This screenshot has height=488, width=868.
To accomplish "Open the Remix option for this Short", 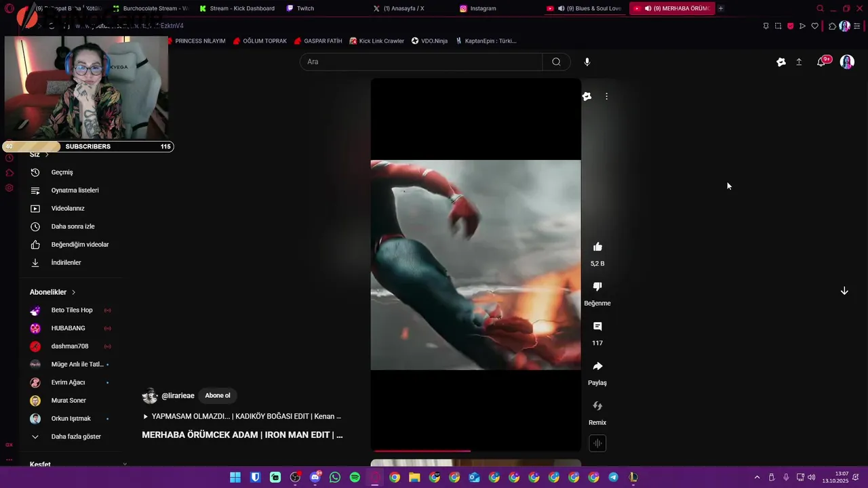I will pyautogui.click(x=597, y=406).
